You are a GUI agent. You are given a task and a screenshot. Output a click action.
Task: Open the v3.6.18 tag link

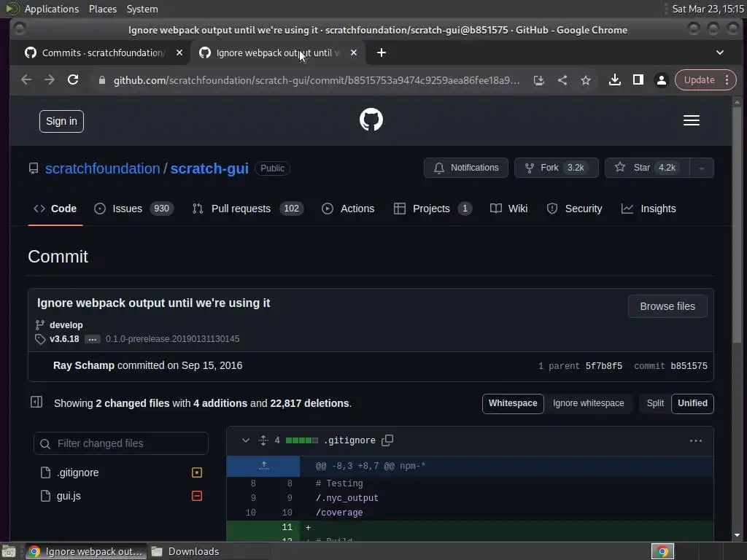(x=64, y=339)
